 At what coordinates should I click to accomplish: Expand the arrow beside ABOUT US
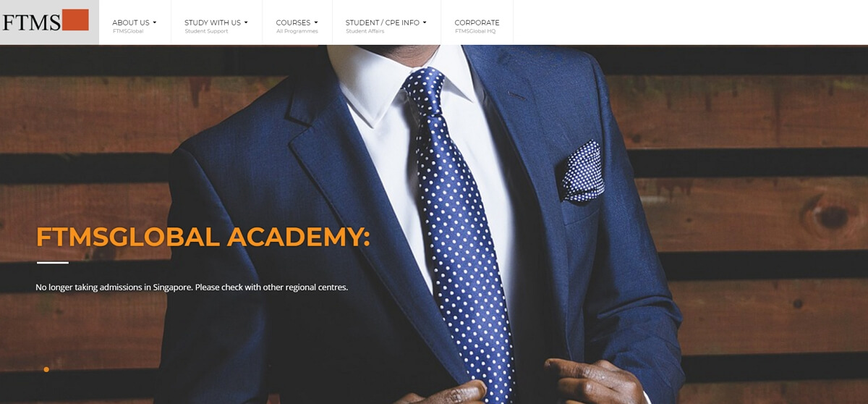tap(155, 22)
